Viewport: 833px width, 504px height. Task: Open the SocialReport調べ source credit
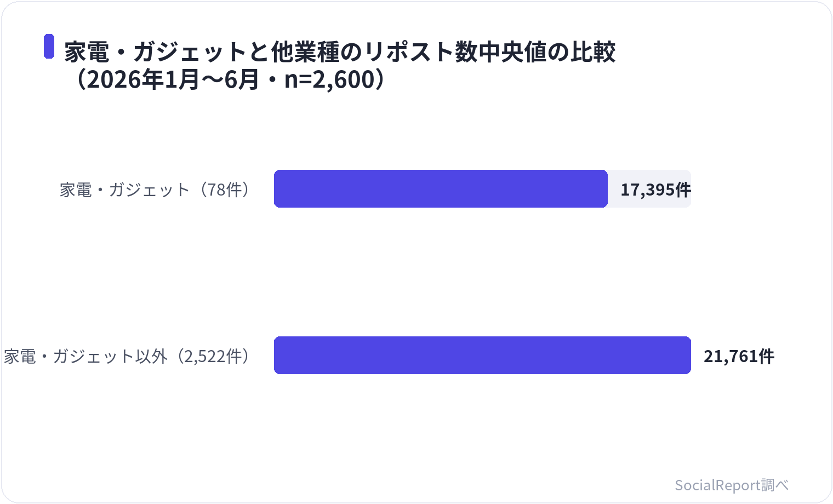tap(732, 485)
